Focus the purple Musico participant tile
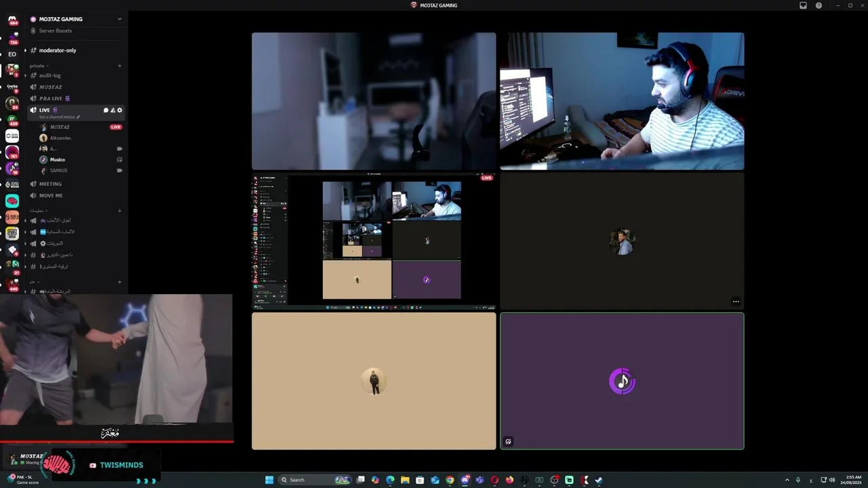The height and width of the screenshot is (488, 868). click(622, 381)
